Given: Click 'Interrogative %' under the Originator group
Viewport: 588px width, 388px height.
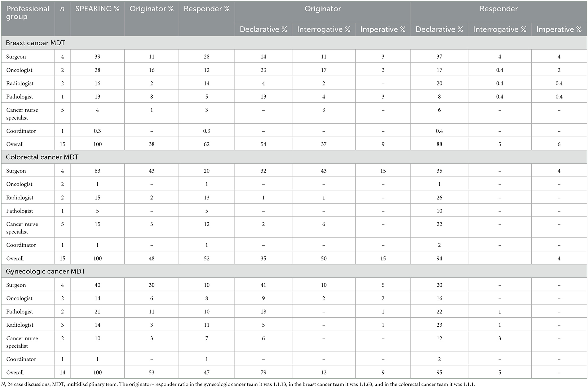Looking at the screenshot, I should click(324, 29).
